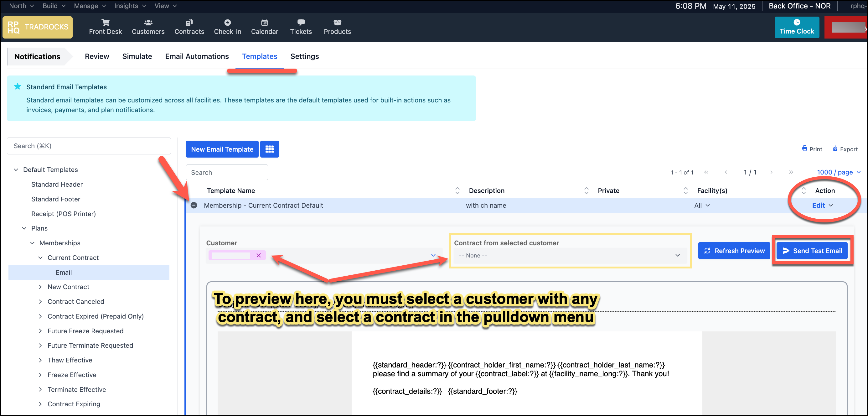Image resolution: width=868 pixels, height=416 pixels.
Task: Select Standard Header template
Action: coord(57,185)
